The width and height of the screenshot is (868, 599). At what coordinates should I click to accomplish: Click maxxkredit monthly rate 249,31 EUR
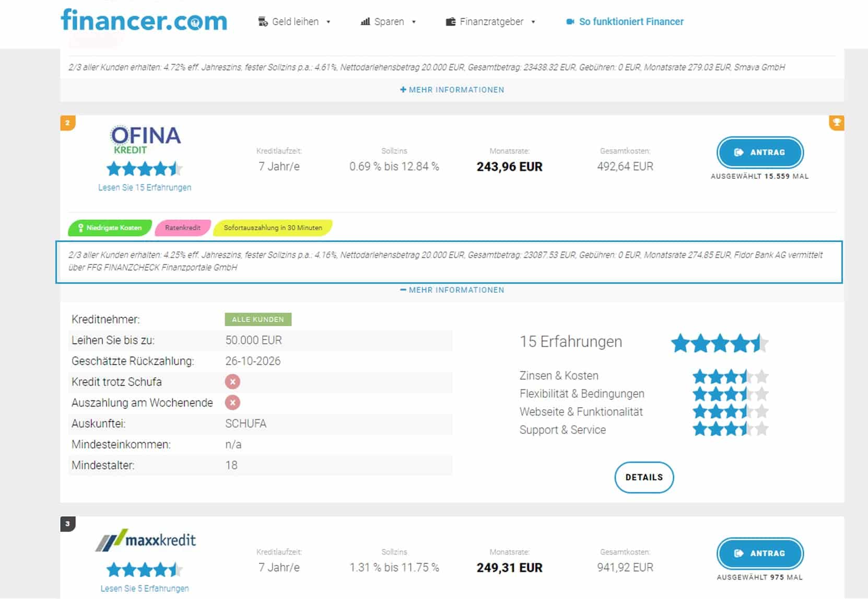(509, 568)
